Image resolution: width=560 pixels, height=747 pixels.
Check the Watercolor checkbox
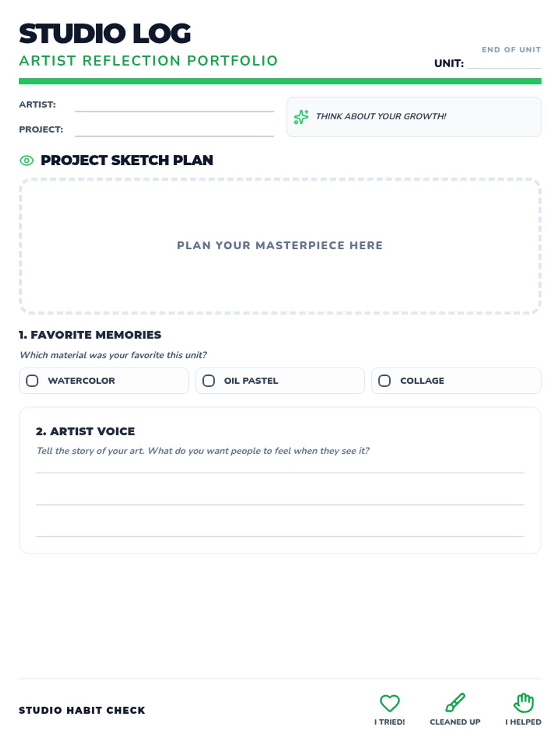click(x=32, y=381)
